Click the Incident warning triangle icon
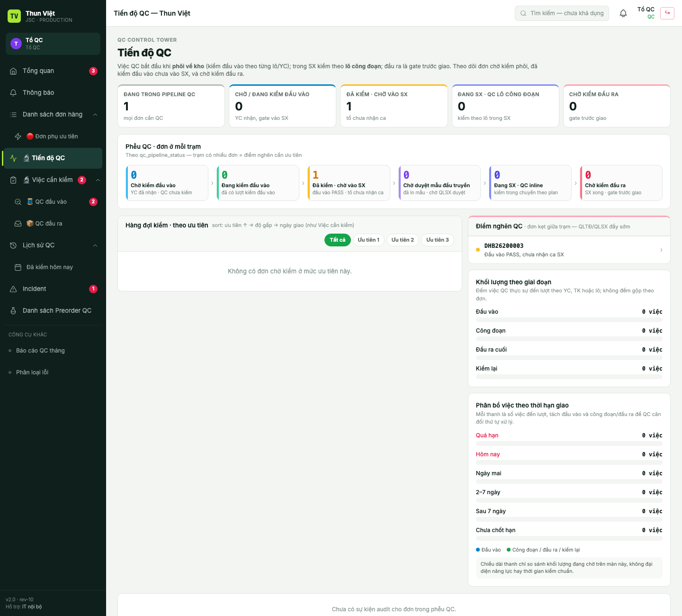 click(x=13, y=289)
